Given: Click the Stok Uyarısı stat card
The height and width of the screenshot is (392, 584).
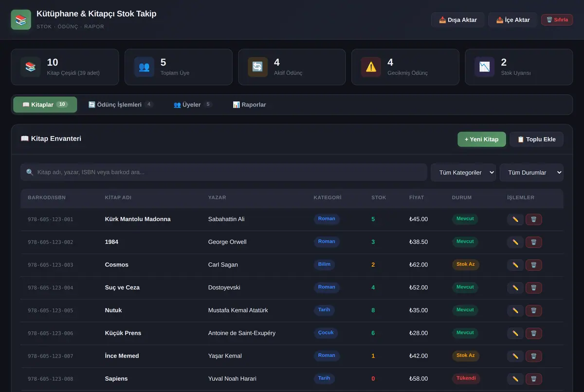Looking at the screenshot, I should (x=519, y=67).
